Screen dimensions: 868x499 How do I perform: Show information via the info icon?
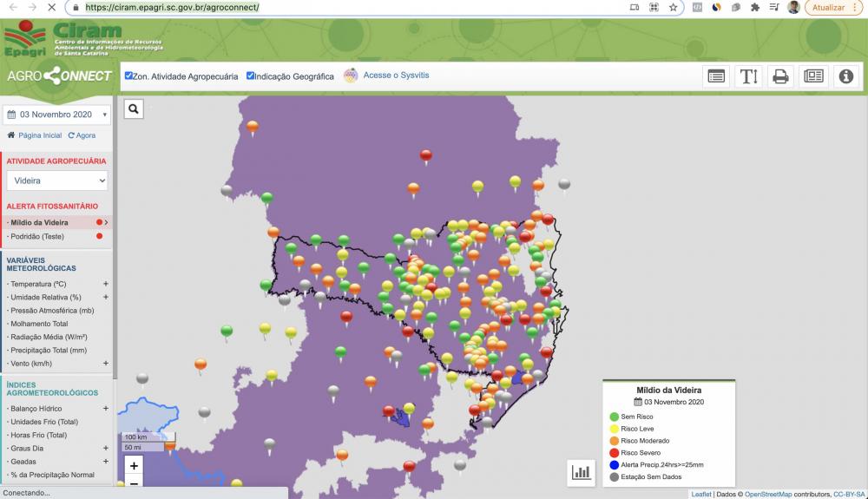click(845, 76)
